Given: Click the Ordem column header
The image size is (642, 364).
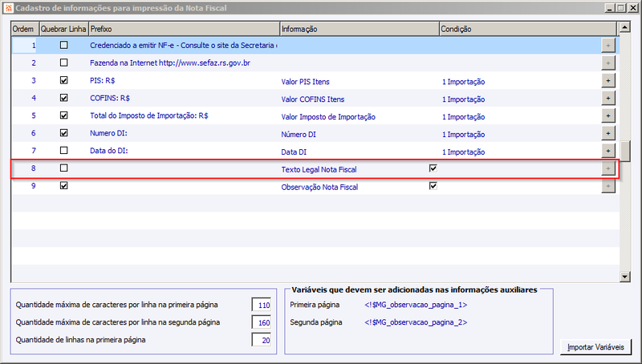Looking at the screenshot, I should 25,29.
